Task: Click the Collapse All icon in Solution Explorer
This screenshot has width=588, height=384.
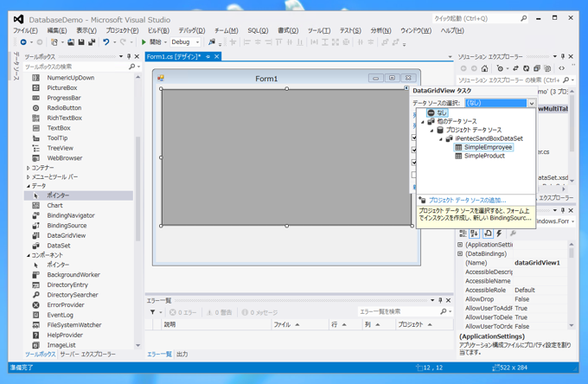Action: 537,68
